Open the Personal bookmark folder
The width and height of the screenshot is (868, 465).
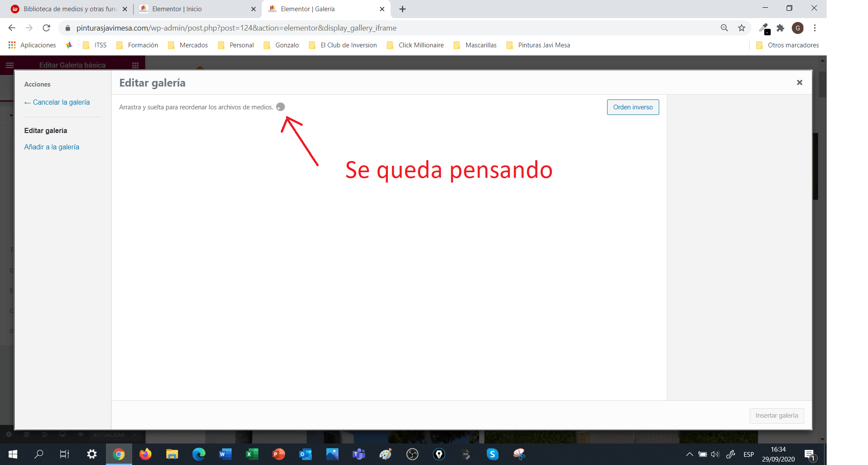tap(236, 45)
